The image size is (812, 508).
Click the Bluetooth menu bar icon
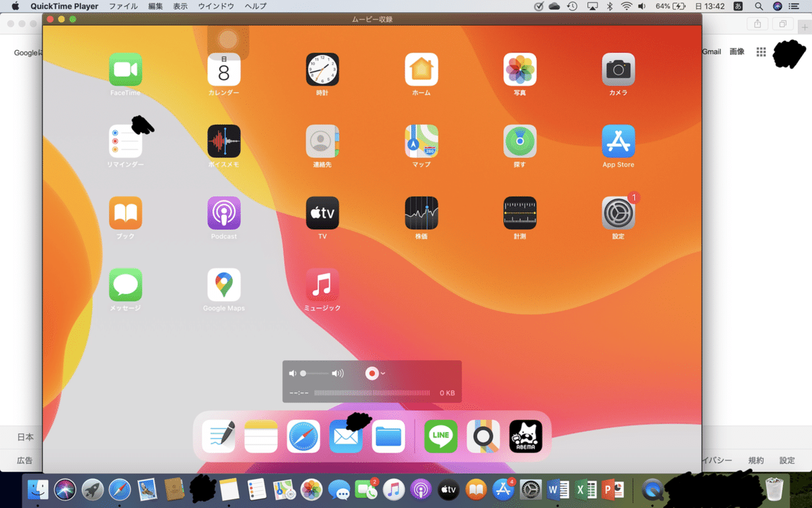tap(609, 6)
